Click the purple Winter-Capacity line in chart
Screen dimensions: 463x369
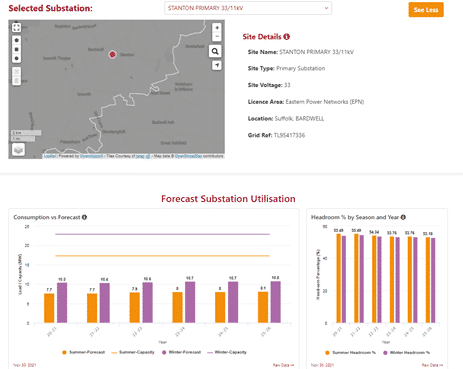click(x=162, y=234)
